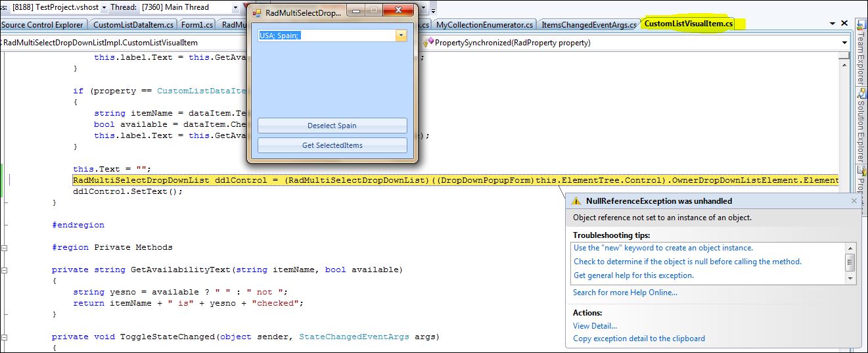The image size is (868, 353).
Task: Click the highlighted RadMultiSelectDropDownList ddlControl line
Action: pyautogui.click(x=455, y=180)
